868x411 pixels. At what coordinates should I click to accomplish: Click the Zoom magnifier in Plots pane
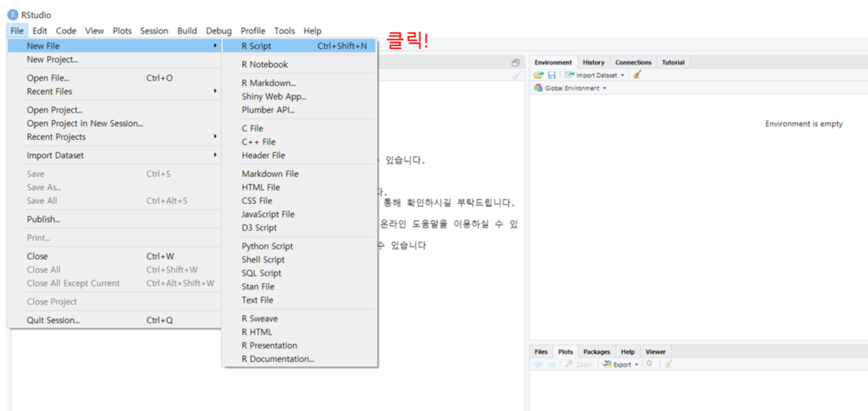click(578, 365)
